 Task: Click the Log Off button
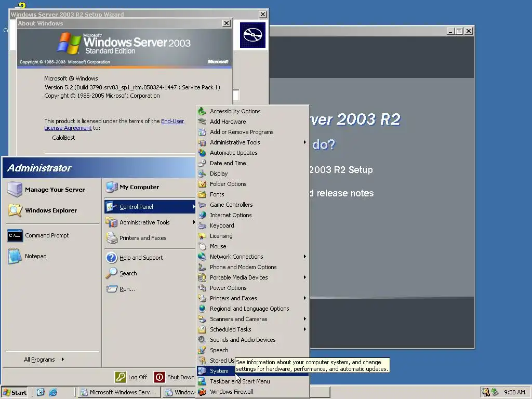(131, 377)
